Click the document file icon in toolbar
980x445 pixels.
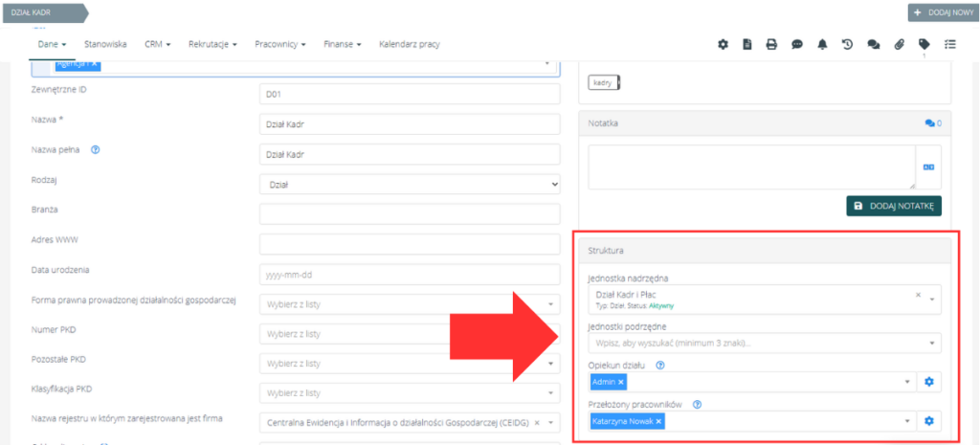tap(746, 44)
